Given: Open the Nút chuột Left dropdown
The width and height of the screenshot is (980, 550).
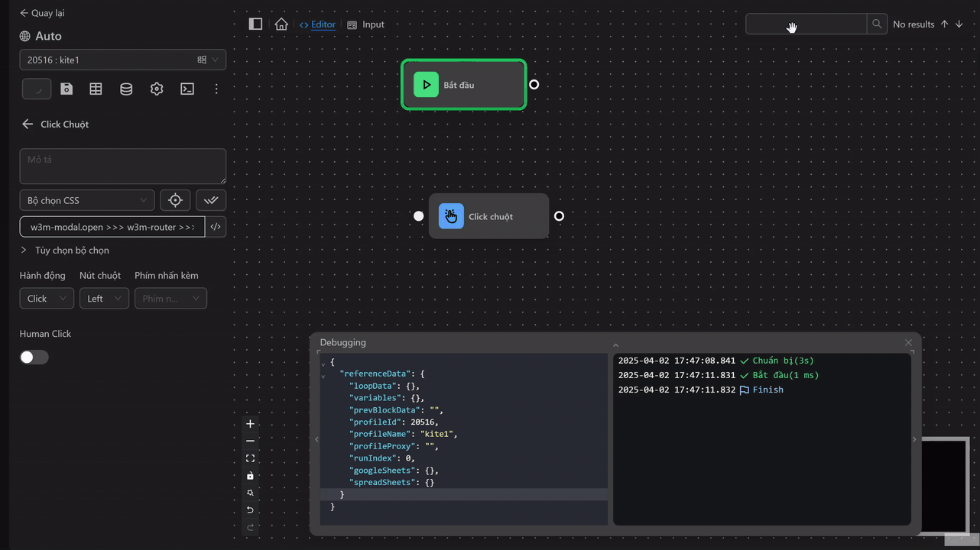Looking at the screenshot, I should [103, 299].
